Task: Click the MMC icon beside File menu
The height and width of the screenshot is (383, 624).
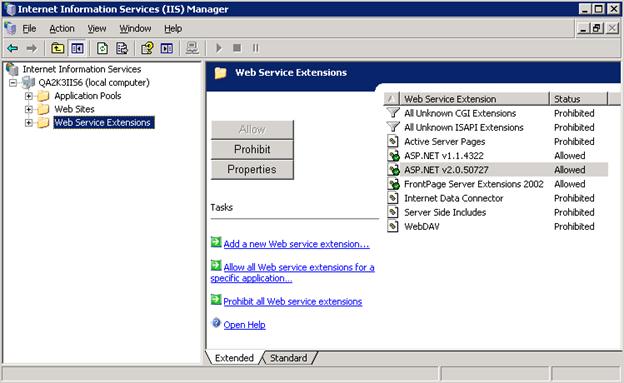Action: 10,28
